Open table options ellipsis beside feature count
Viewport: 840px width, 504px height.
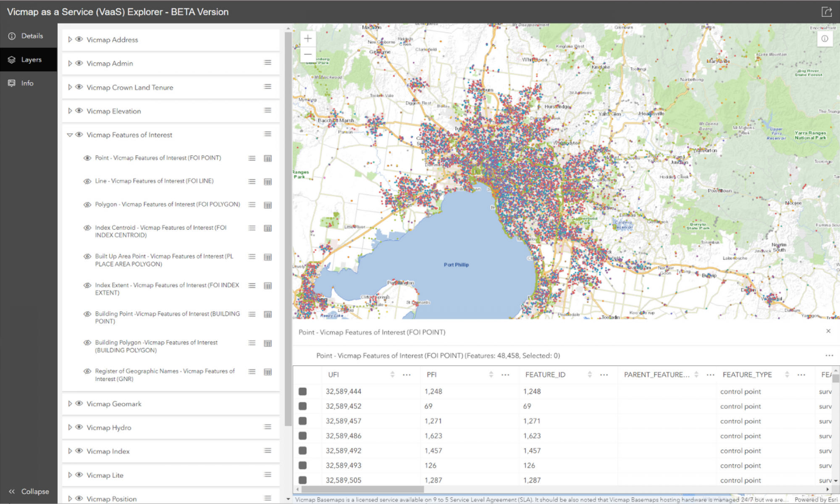(829, 355)
